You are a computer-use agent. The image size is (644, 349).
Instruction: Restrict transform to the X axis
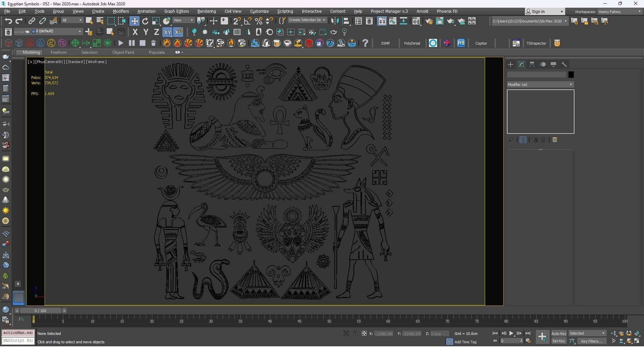135,32
